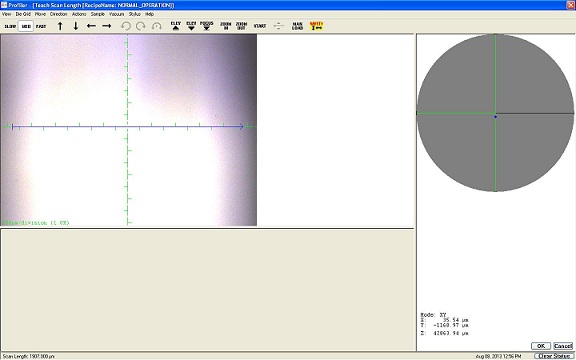The width and height of the screenshot is (576, 360).
Task: Move stage with the right arrow
Action: (x=107, y=26)
